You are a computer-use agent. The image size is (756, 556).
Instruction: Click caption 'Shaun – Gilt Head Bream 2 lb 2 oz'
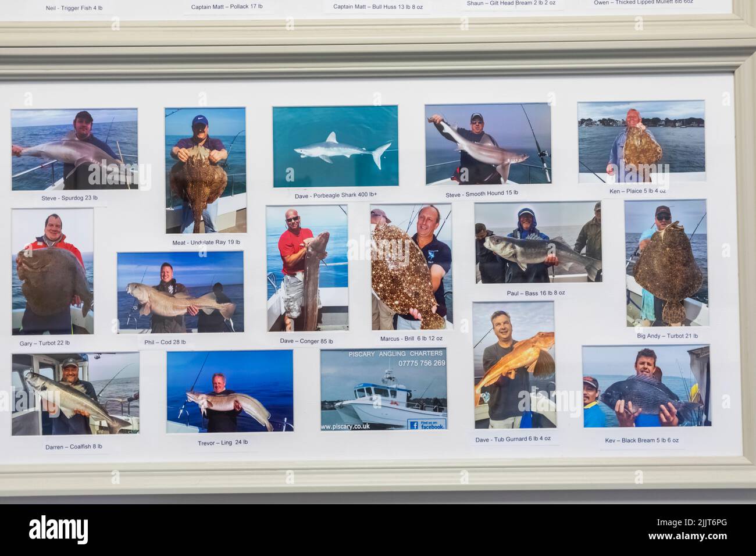coord(511,3)
